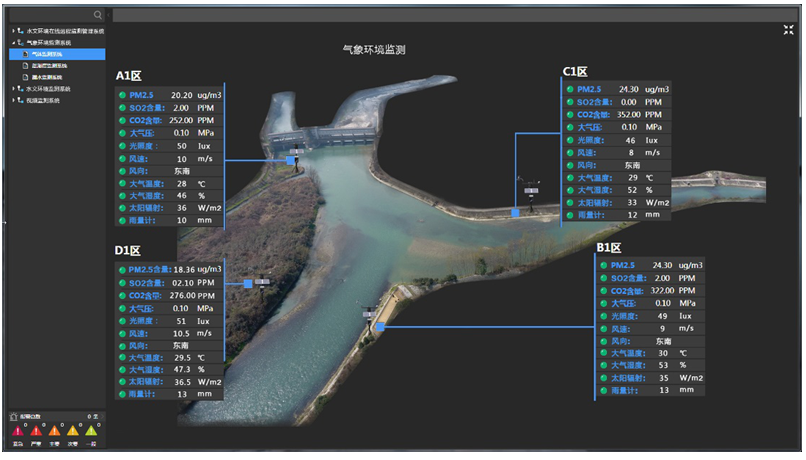Click the magnifier search icon in sidebar
The image size is (806, 460).
tap(97, 15)
